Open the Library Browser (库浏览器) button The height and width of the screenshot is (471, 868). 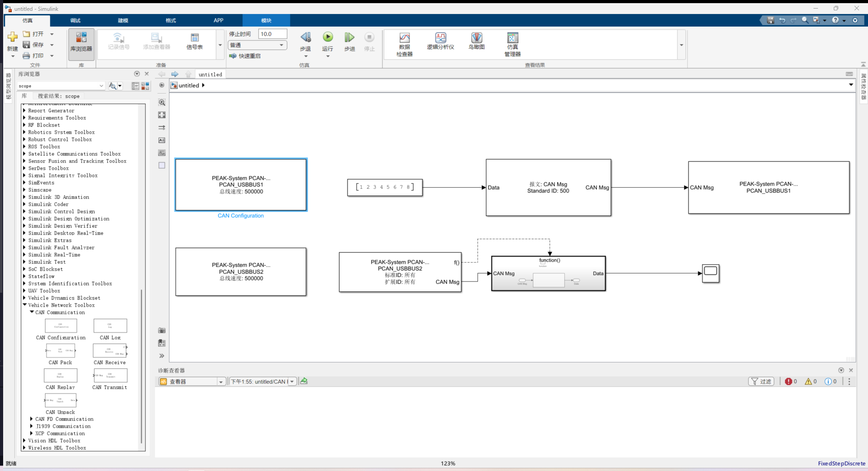[81, 44]
